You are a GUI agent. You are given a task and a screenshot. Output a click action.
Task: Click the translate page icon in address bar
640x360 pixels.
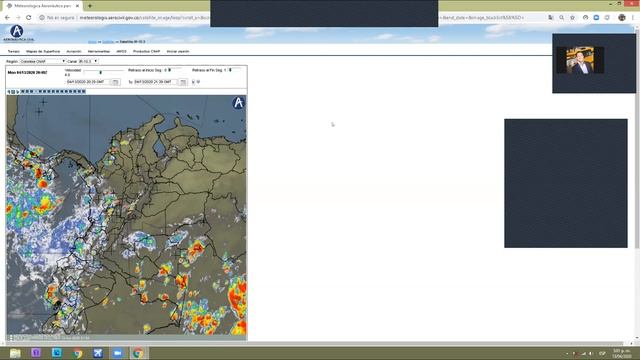(551, 18)
